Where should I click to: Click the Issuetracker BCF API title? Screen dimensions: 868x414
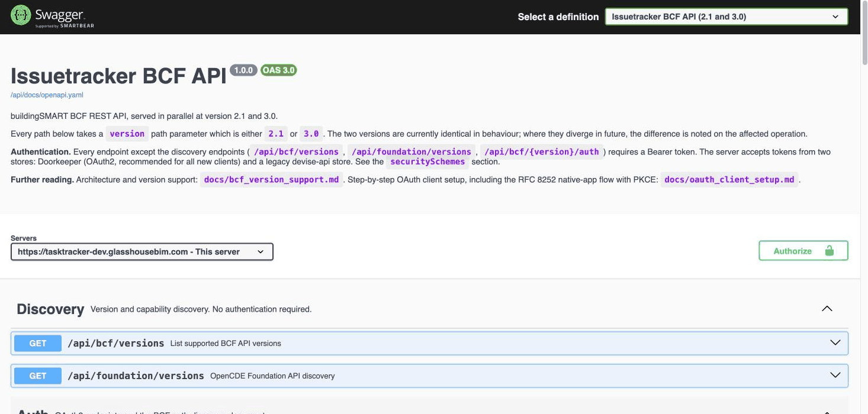click(118, 76)
